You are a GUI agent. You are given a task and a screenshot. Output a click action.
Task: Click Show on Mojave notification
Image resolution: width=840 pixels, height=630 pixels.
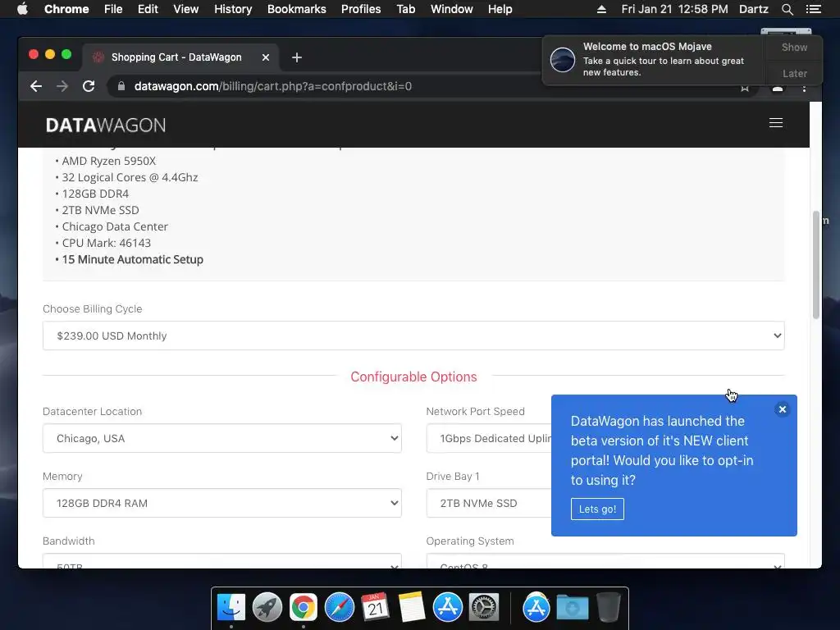(x=794, y=47)
